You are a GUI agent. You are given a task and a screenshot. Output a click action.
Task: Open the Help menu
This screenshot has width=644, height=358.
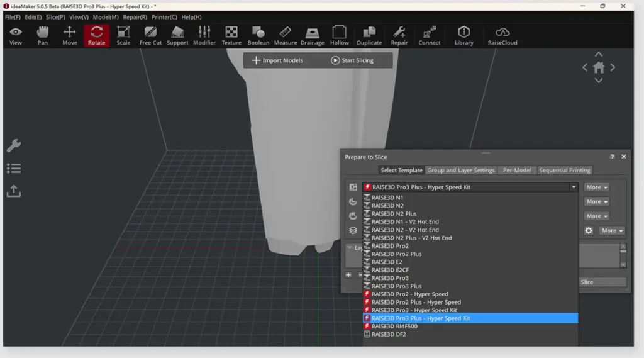click(x=191, y=17)
